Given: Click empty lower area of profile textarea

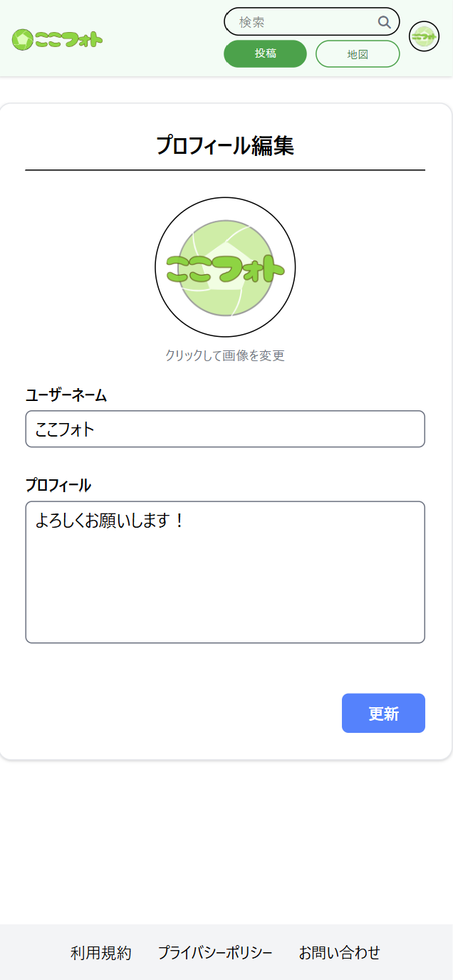Looking at the screenshot, I should coord(225,598).
